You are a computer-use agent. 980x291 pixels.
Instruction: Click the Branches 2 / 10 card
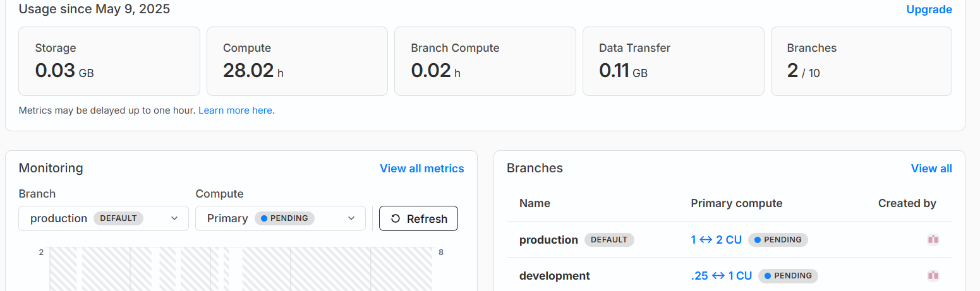[861, 61]
